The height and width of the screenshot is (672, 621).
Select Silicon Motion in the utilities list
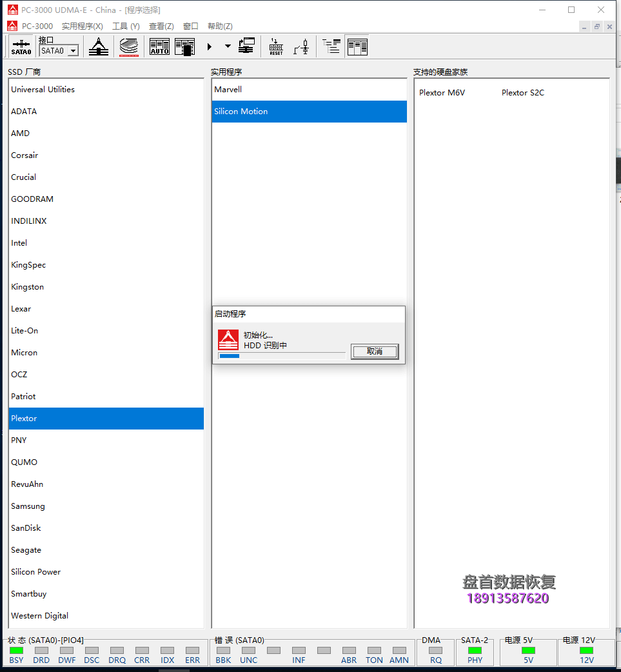[x=310, y=112]
